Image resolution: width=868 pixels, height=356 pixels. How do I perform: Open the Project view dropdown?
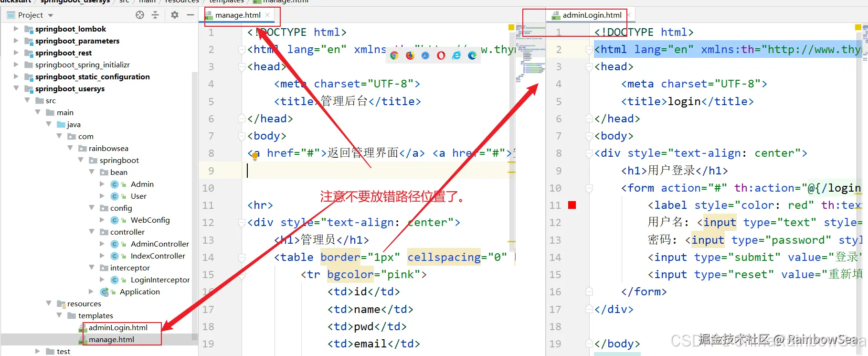[51, 15]
